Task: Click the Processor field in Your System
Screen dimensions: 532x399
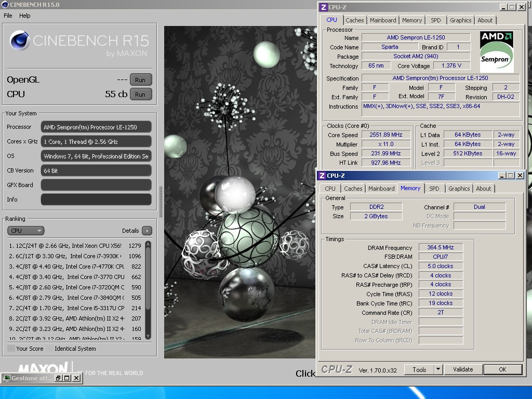Action: (96, 127)
